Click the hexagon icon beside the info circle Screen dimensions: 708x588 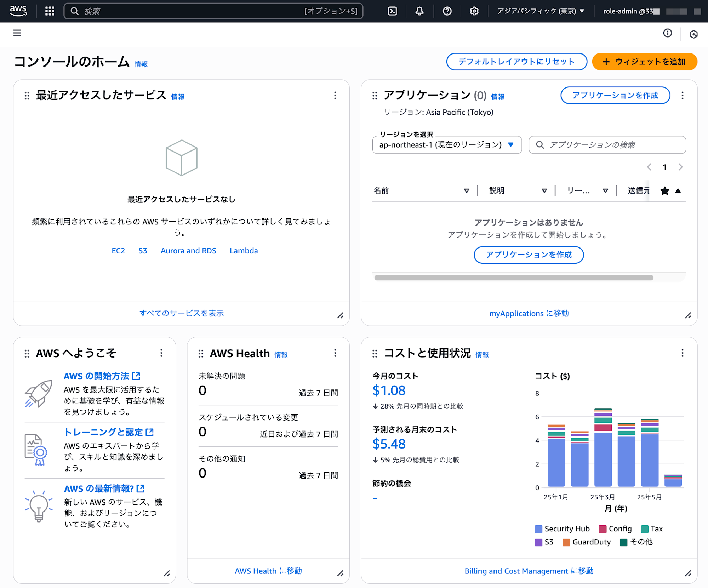(x=693, y=34)
